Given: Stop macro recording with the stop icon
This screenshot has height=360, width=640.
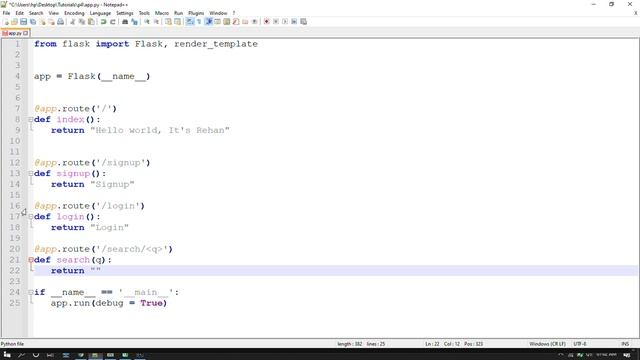Looking at the screenshot, I should coord(276,22).
